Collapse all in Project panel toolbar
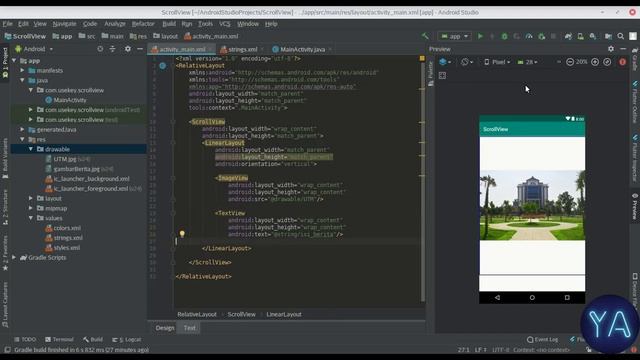The height and width of the screenshot is (360, 640). tap(112, 49)
